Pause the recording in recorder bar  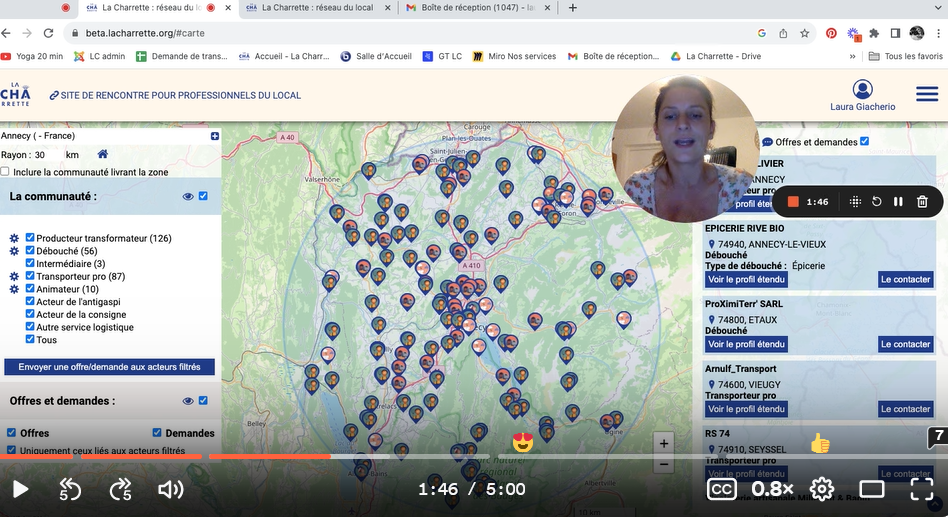pos(898,202)
